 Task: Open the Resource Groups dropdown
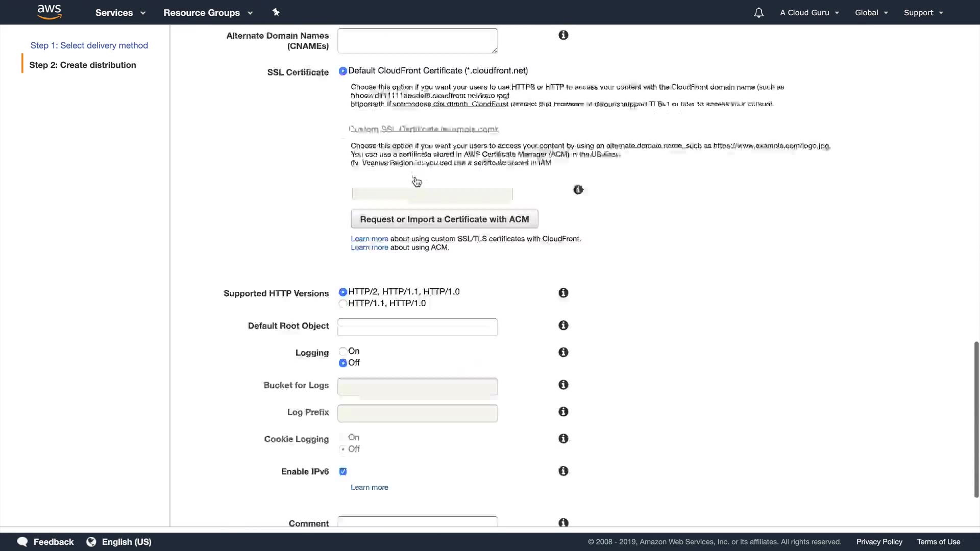coord(208,13)
